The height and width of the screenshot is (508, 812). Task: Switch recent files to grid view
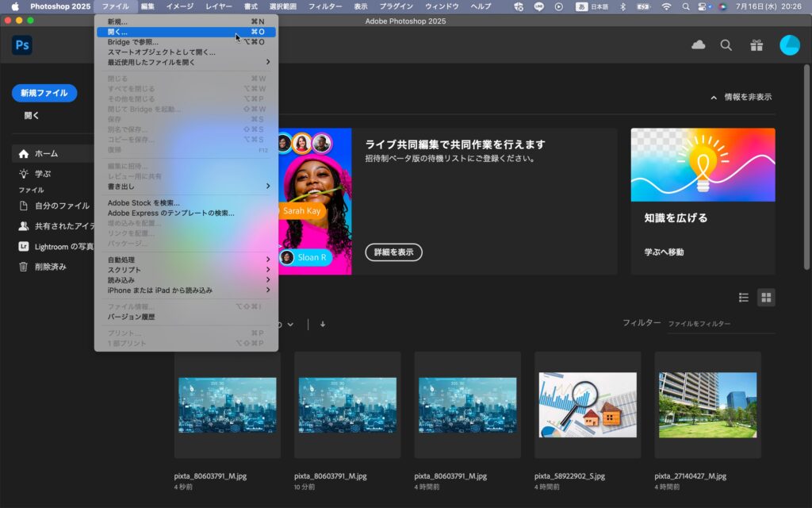pos(766,297)
